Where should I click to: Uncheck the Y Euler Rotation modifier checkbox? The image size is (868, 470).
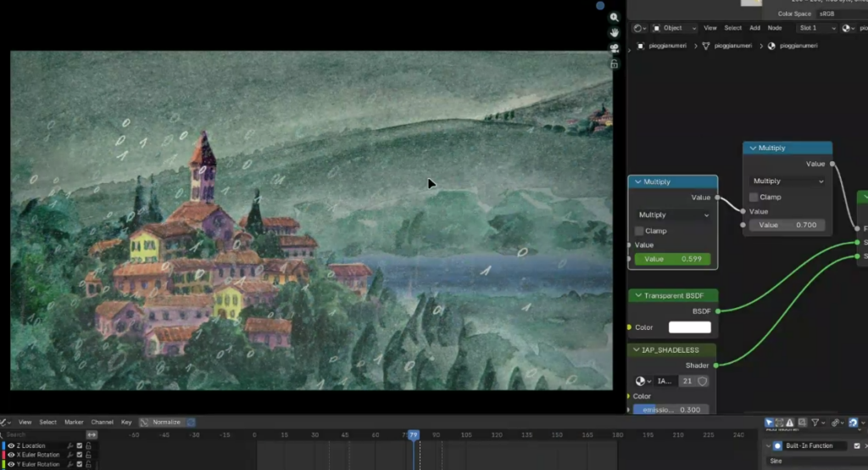click(80, 464)
